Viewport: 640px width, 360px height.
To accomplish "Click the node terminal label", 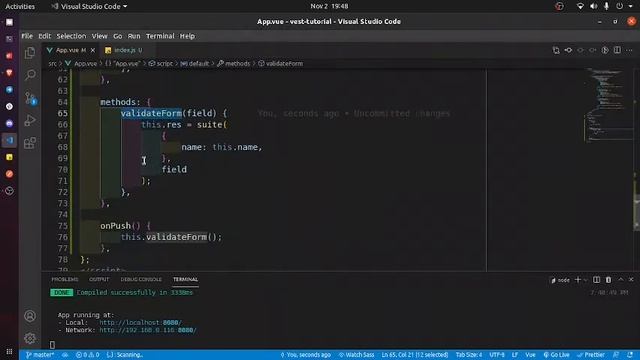I will pos(560,280).
